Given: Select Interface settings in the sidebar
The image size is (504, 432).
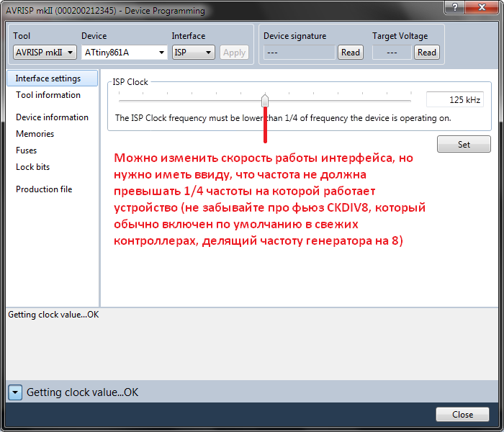Looking at the screenshot, I should click(52, 78).
